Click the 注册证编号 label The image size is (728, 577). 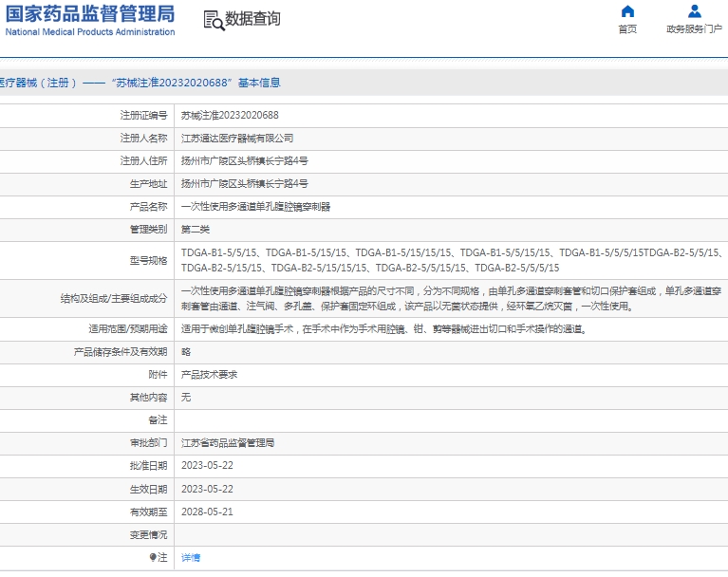click(143, 115)
